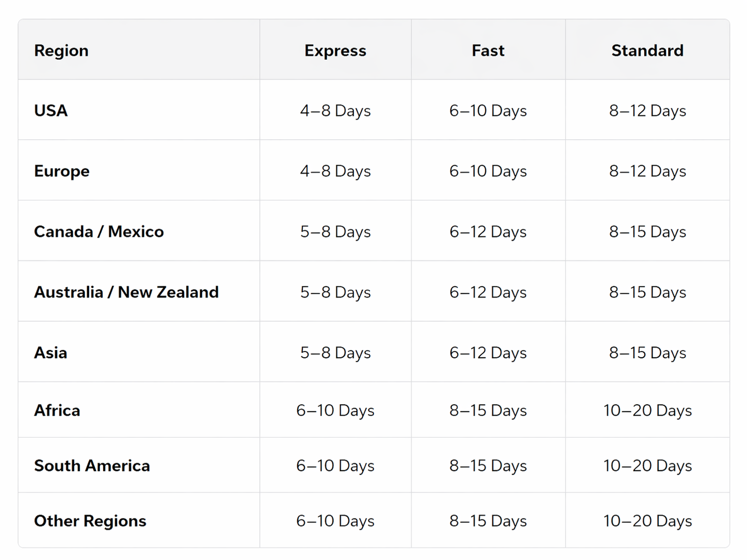Select the Africa row label

click(57, 410)
